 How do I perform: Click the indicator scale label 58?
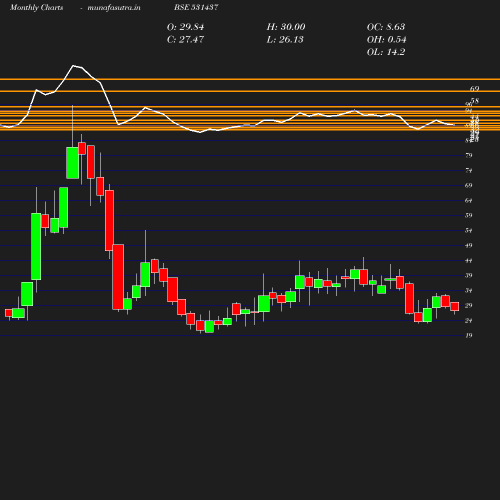tap(475, 101)
